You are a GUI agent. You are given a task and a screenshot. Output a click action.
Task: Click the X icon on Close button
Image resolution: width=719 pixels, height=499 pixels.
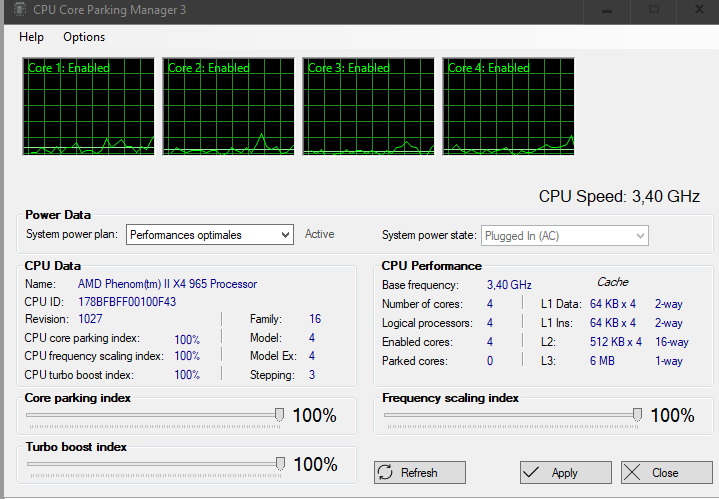click(x=634, y=473)
